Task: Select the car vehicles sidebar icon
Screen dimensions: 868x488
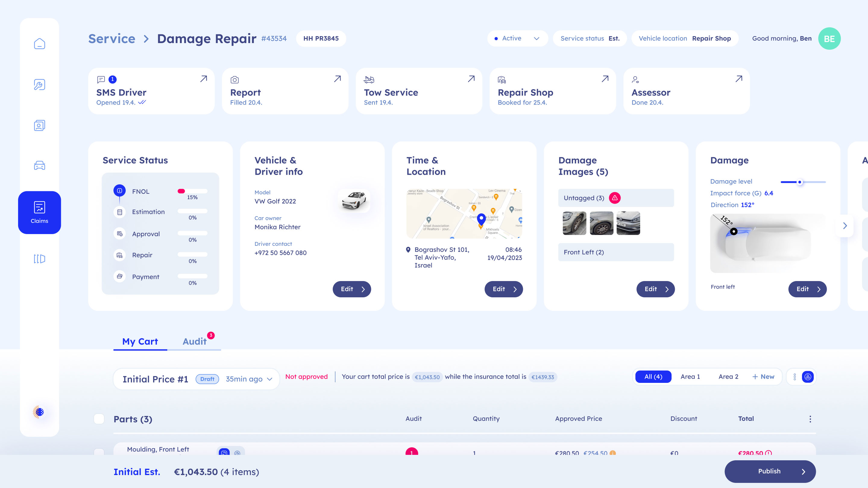Action: 39,165
